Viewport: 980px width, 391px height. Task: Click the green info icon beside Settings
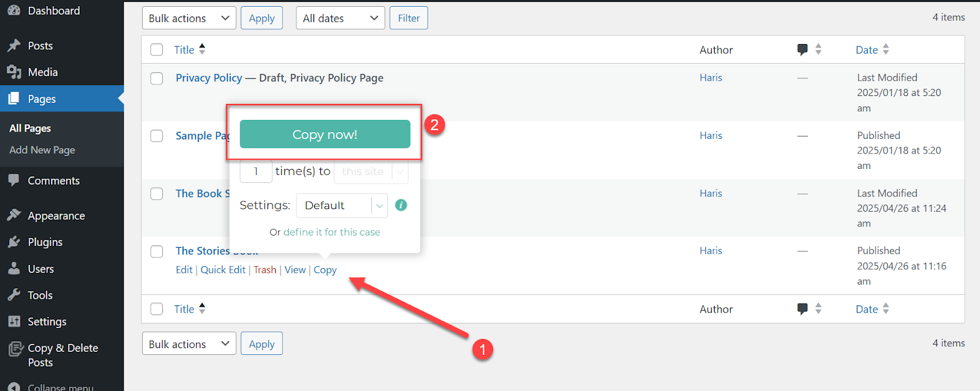(x=401, y=205)
